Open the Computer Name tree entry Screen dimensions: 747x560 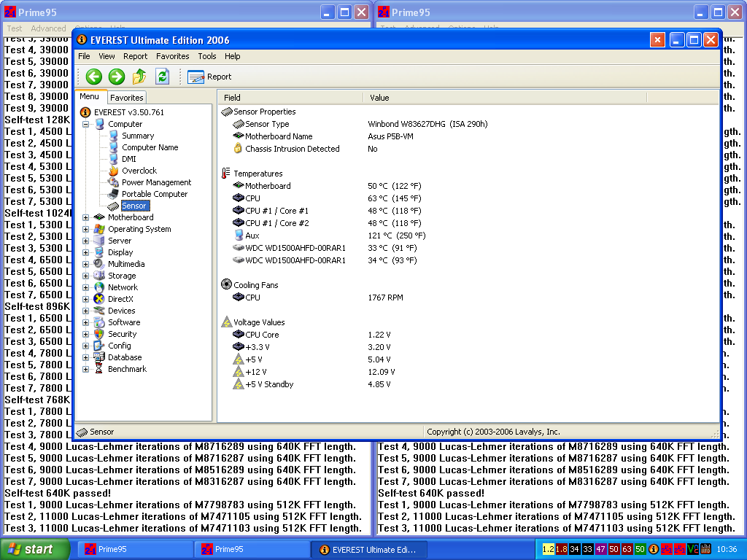tap(150, 147)
